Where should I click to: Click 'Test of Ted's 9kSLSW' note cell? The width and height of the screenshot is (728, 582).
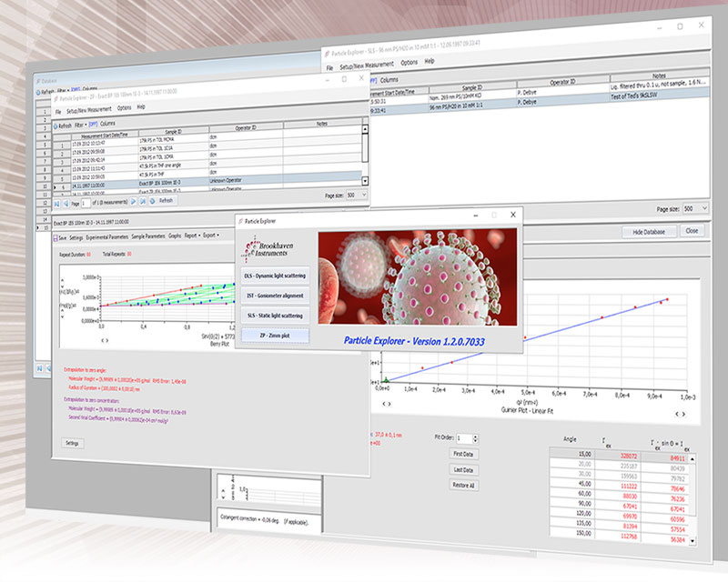click(x=659, y=95)
